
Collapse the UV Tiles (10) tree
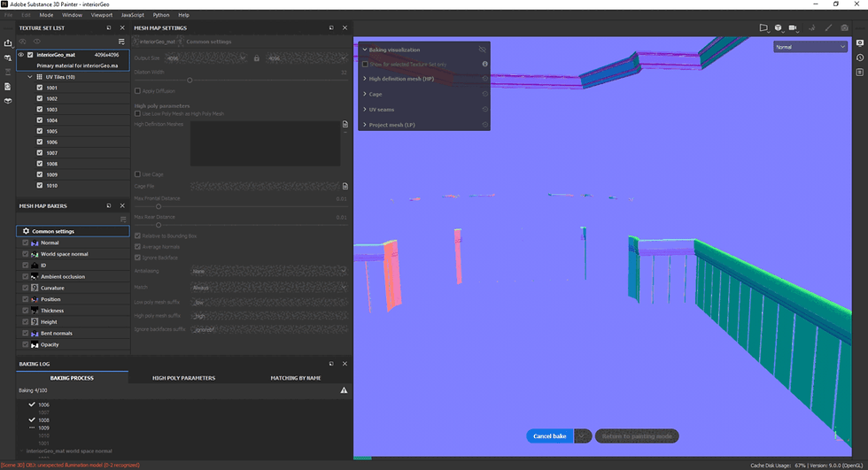click(x=30, y=77)
